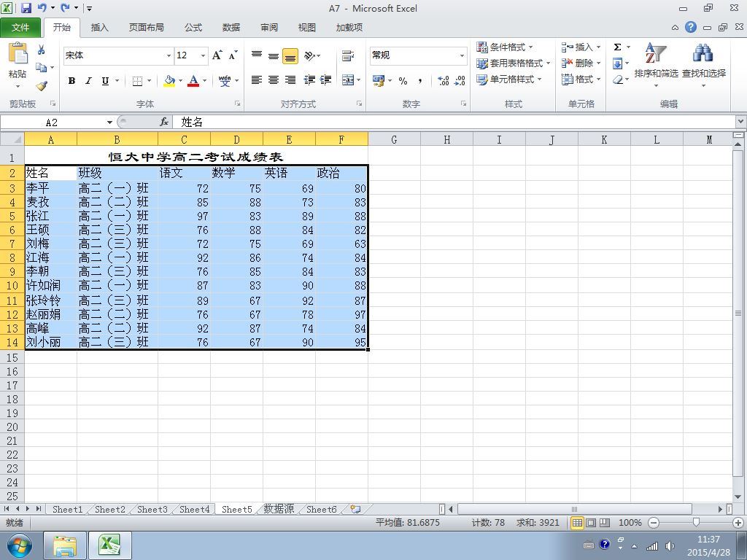Switch to the 数据 Data tab

click(231, 28)
